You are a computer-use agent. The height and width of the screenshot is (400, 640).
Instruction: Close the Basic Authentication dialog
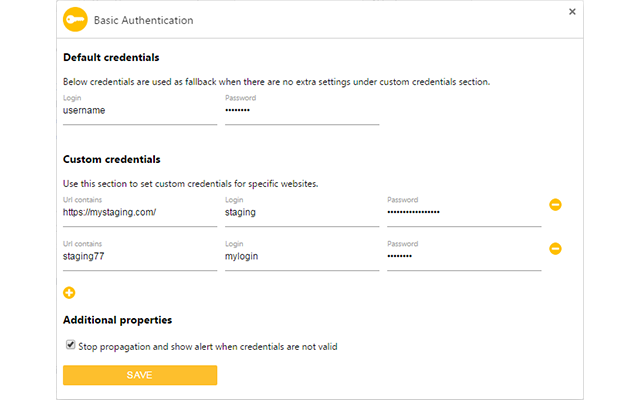(x=572, y=12)
